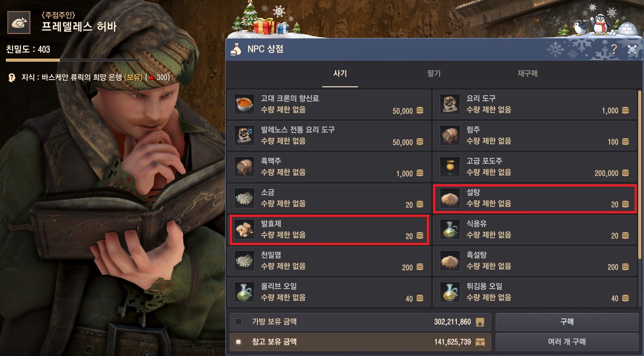Switch to the 팔기 tab

pos(434,74)
